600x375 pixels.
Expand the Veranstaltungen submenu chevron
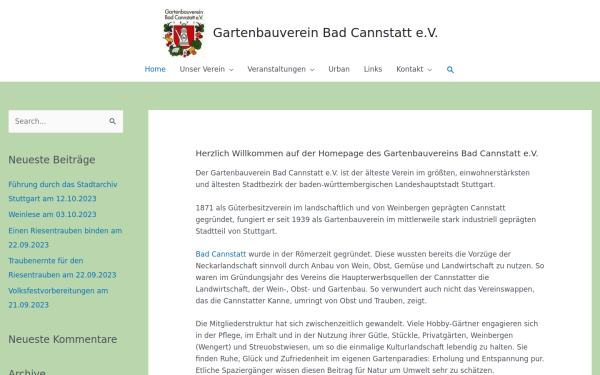(x=312, y=70)
